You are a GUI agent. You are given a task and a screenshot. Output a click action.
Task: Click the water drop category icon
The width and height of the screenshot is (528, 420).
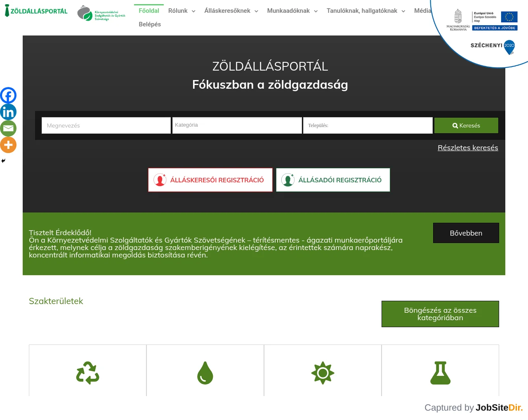[205, 373]
